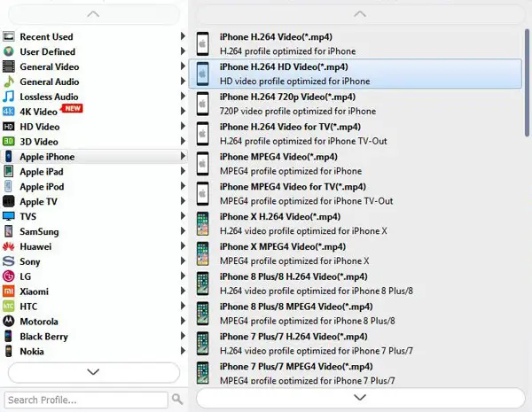Click the Nokia phone icon
This screenshot has height=412, width=532.
(9, 351)
